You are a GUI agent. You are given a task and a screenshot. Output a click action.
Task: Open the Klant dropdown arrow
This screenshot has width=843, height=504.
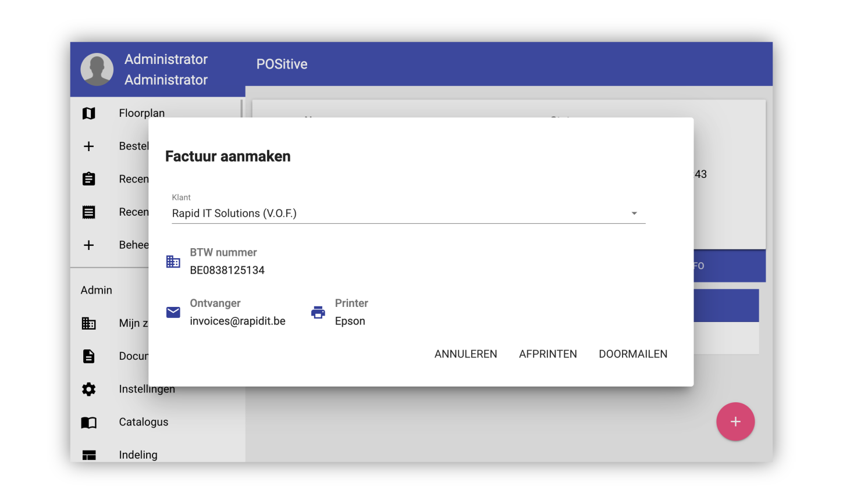[x=634, y=213]
